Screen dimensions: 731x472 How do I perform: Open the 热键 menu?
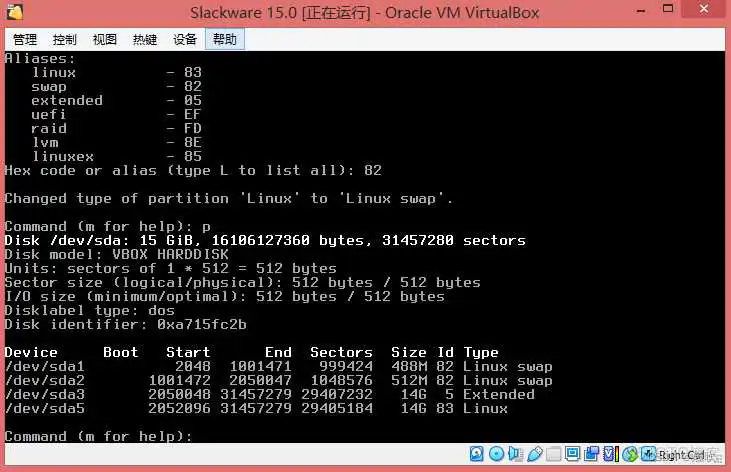pos(145,40)
